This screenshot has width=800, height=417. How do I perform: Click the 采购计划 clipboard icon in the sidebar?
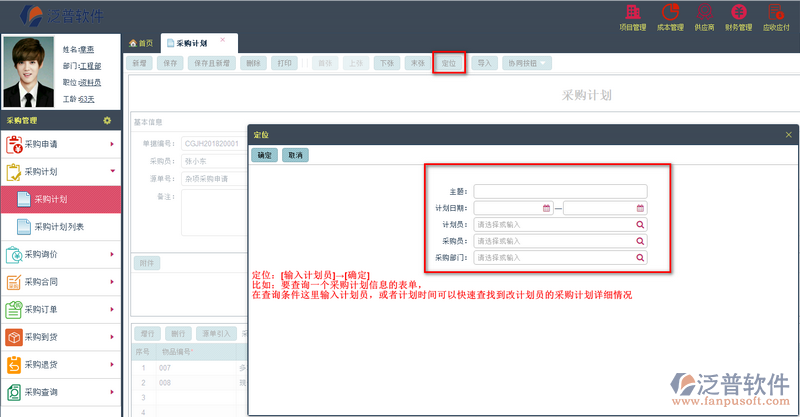point(14,172)
